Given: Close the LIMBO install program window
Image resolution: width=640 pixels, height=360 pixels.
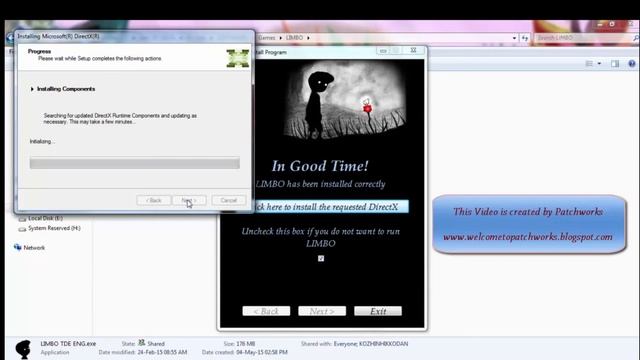Looking at the screenshot, I should coord(413,50).
